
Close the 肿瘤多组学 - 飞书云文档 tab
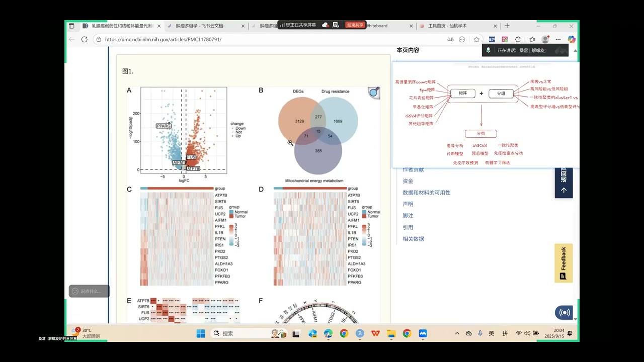244,26
